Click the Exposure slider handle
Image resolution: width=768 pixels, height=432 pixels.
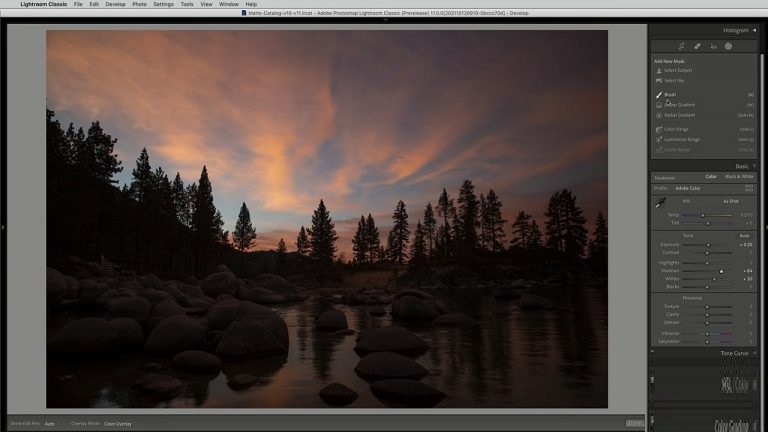tap(708, 245)
